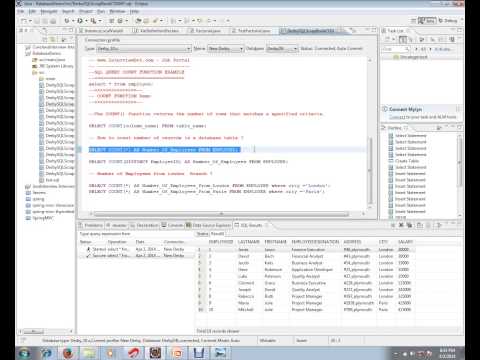This screenshot has width=480, height=360.
Task: Select the Console tab
Action: 172,225
